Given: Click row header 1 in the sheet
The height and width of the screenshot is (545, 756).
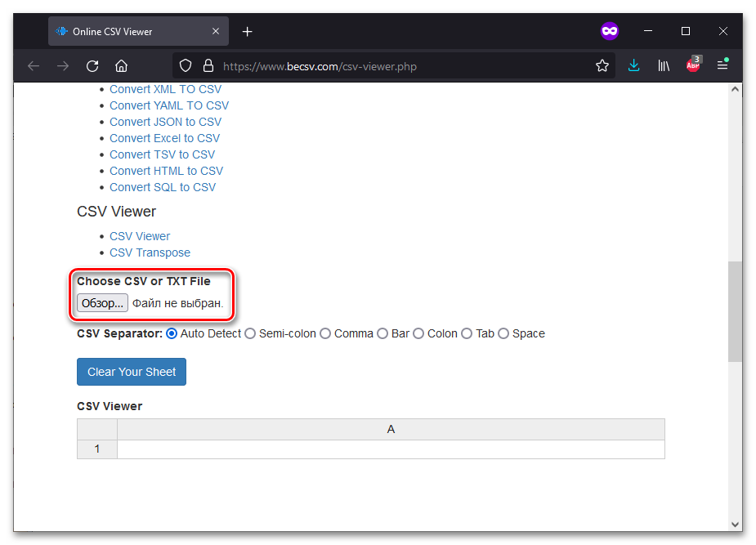Looking at the screenshot, I should click(97, 449).
